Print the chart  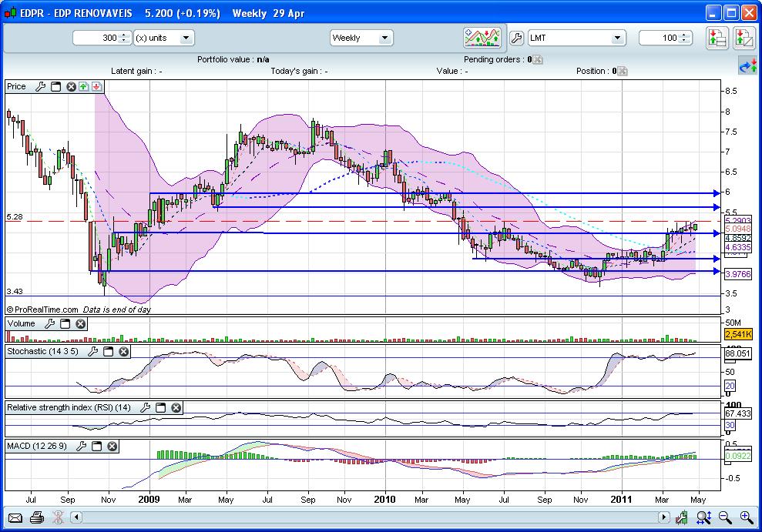click(37, 518)
